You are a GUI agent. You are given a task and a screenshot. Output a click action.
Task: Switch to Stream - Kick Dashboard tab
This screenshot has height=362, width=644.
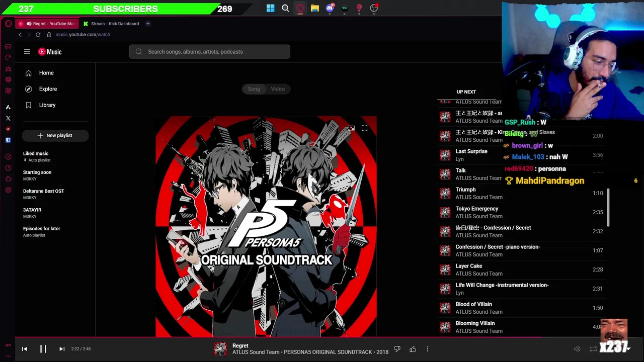point(111,24)
